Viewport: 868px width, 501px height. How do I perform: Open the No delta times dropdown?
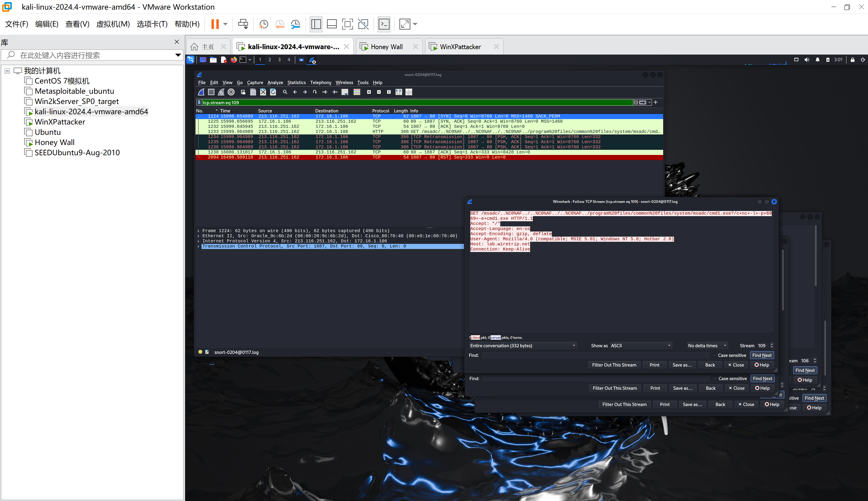pos(707,345)
